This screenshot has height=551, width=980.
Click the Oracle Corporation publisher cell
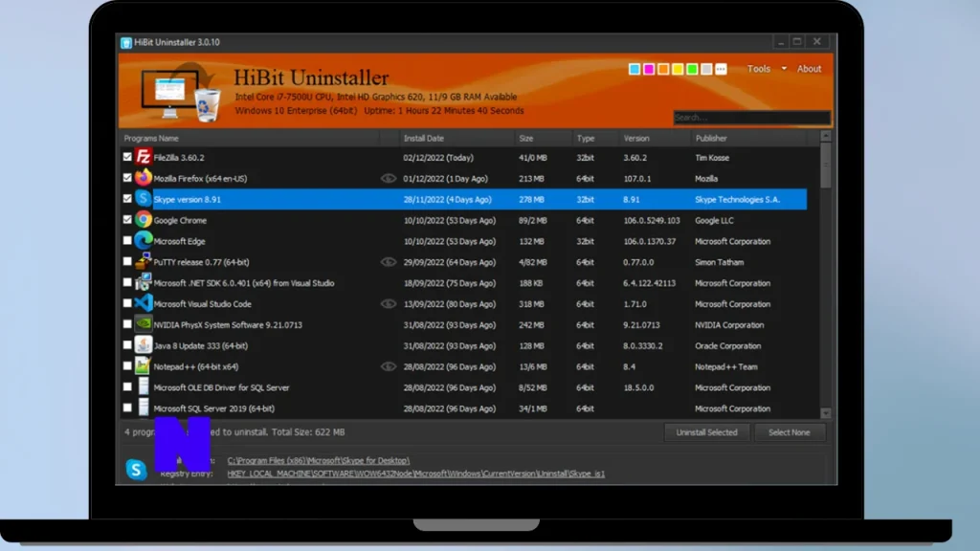click(x=728, y=346)
